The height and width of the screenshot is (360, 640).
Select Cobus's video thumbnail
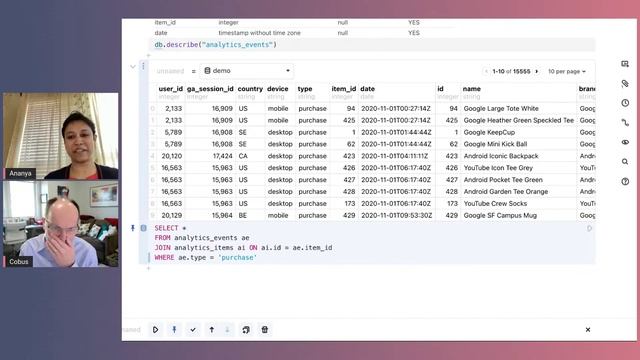pos(61,224)
